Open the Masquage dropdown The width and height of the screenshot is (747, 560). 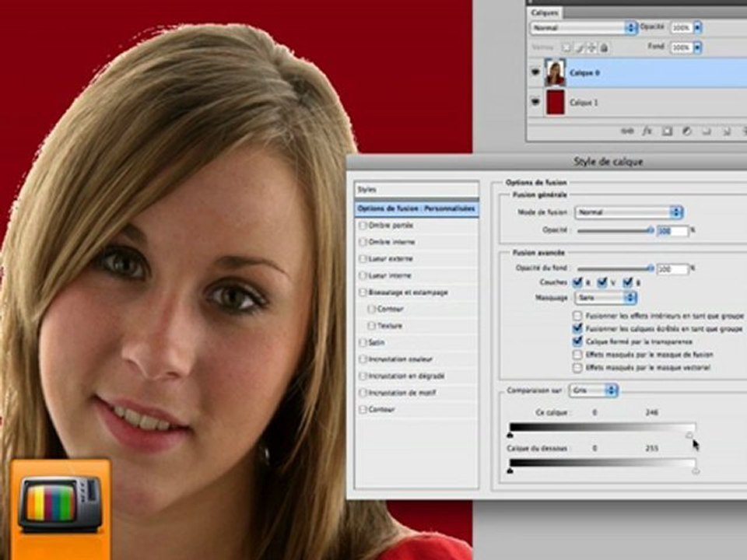pyautogui.click(x=606, y=298)
